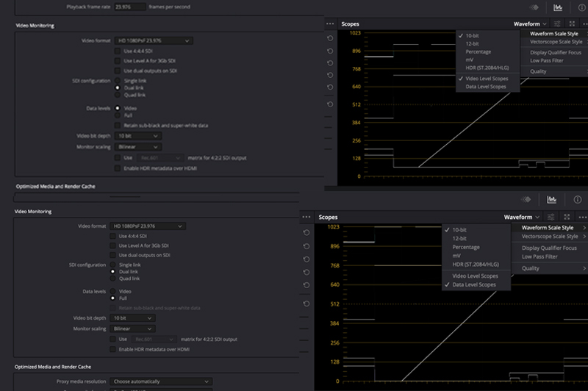The width and height of the screenshot is (588, 391).
Task: Choose HDR (ST.2084/HLG) in lower menu
Action: click(x=476, y=265)
